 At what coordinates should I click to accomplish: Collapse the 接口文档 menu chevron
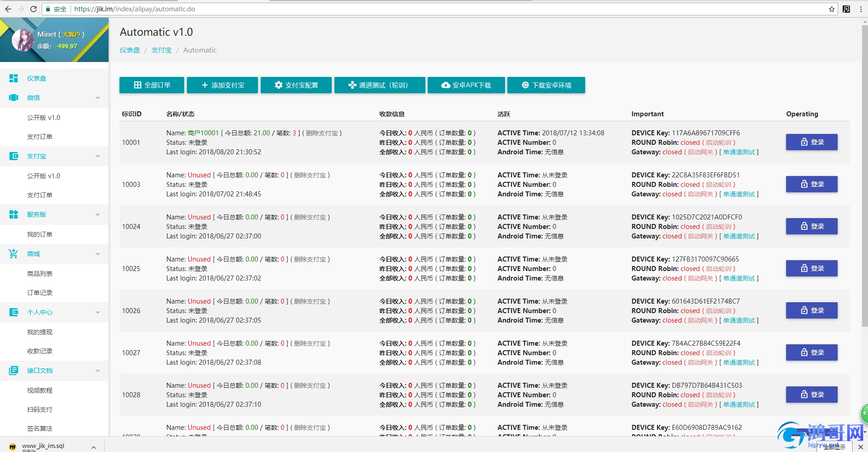[98, 371]
